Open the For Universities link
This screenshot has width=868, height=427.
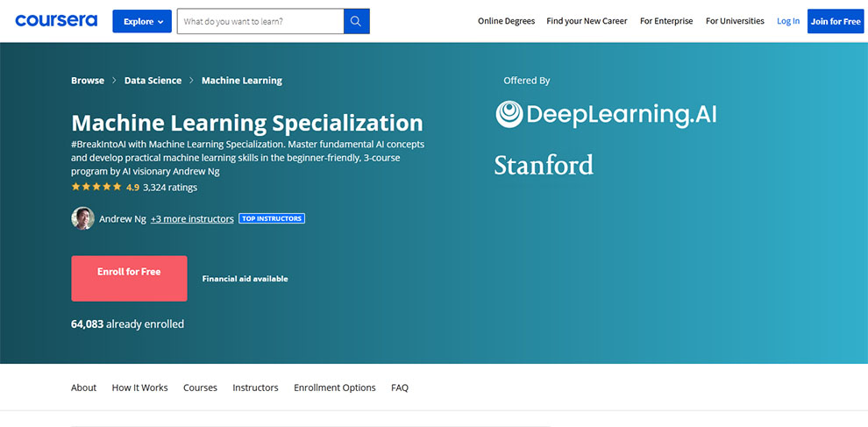click(x=735, y=21)
